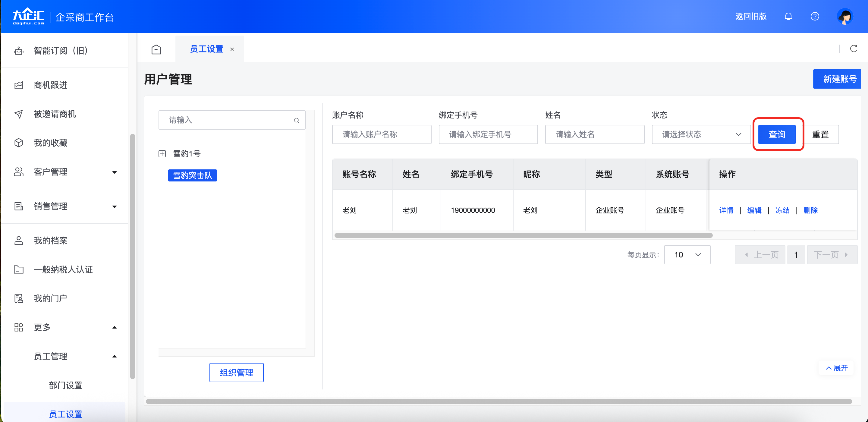Click phone number 19000000000 cell
This screenshot has height=422, width=868.
473,210
